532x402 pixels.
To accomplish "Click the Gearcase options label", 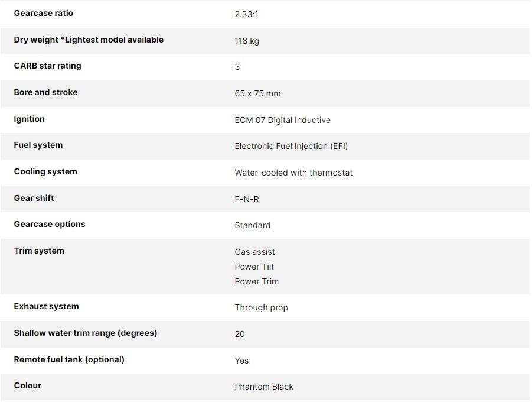I will click(x=50, y=224).
